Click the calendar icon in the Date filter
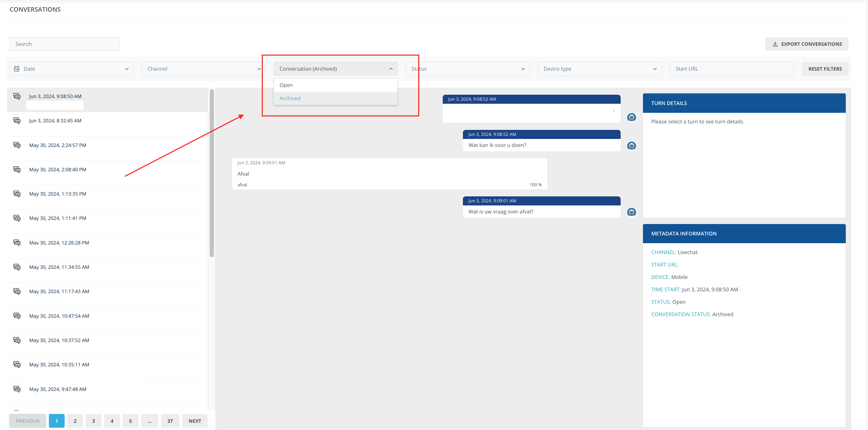 [17, 69]
